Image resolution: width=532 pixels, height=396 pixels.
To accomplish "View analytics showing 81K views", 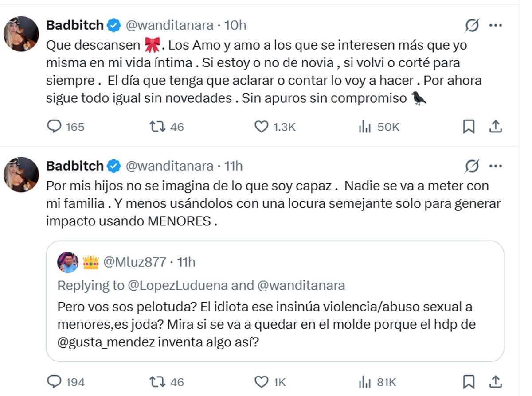I will [x=364, y=381].
